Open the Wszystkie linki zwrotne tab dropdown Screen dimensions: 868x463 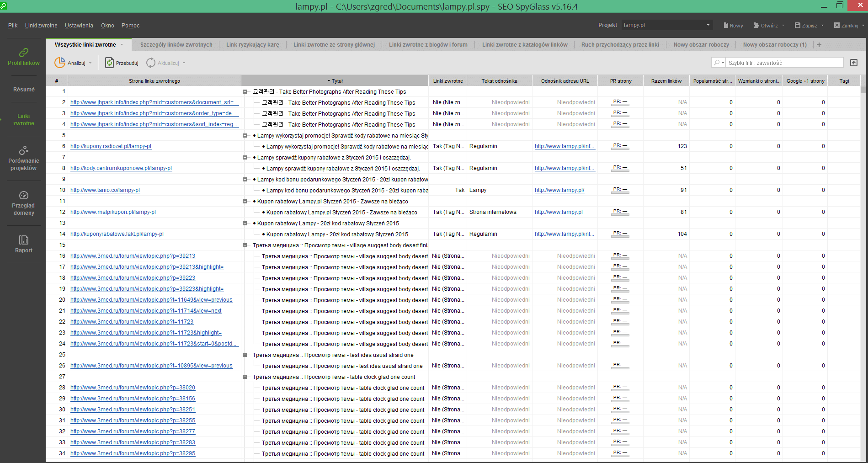point(122,45)
